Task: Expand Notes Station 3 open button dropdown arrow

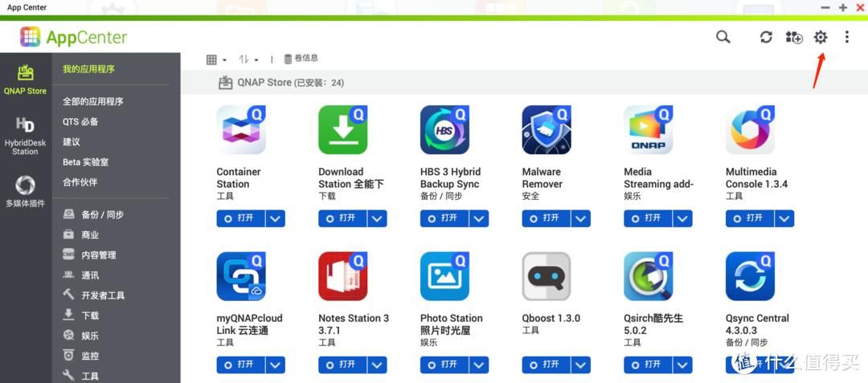Action: pyautogui.click(x=377, y=365)
